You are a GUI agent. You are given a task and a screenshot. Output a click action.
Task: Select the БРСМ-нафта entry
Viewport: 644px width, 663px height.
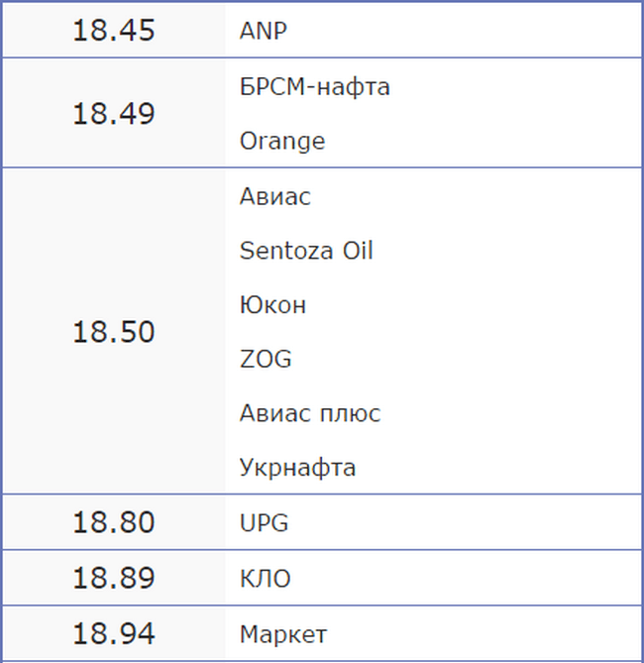(x=314, y=87)
